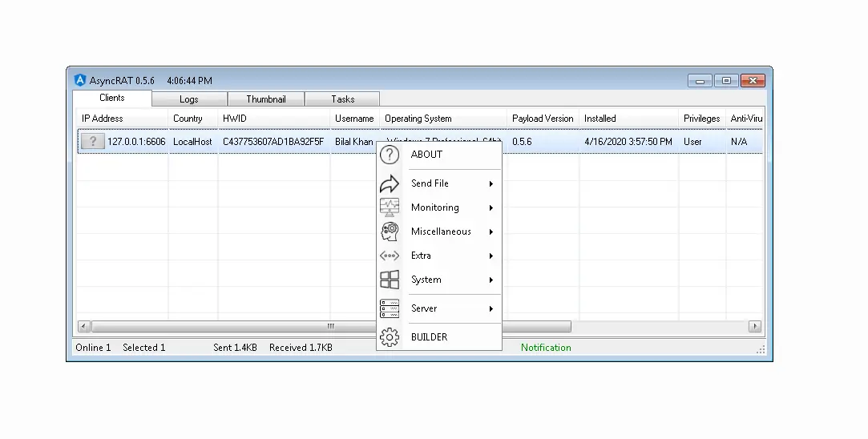Open the ABOUT menu entry

[439, 155]
